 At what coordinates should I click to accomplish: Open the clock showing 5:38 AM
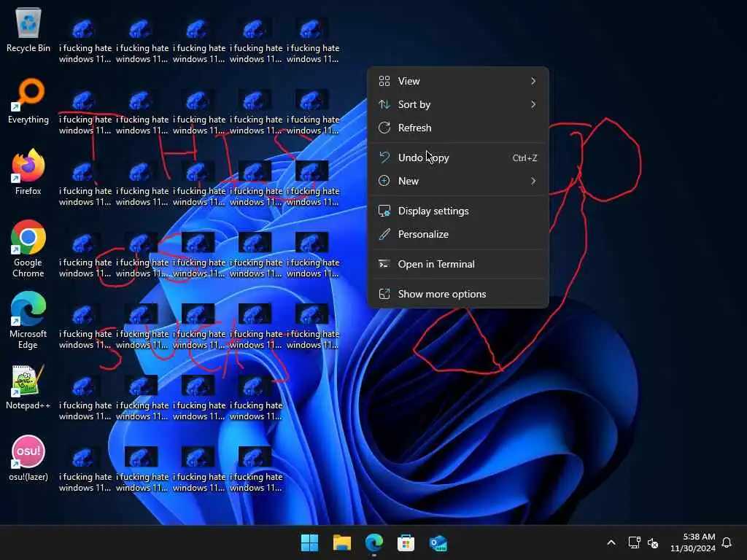click(693, 542)
